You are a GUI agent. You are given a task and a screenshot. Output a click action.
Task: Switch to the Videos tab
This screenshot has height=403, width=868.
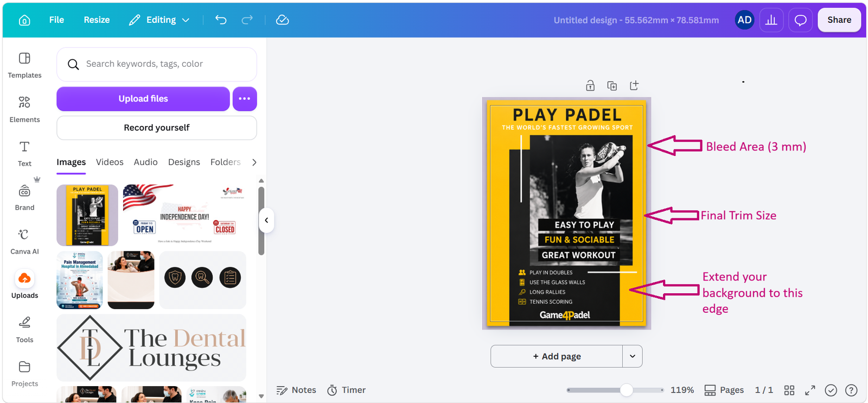pyautogui.click(x=110, y=162)
